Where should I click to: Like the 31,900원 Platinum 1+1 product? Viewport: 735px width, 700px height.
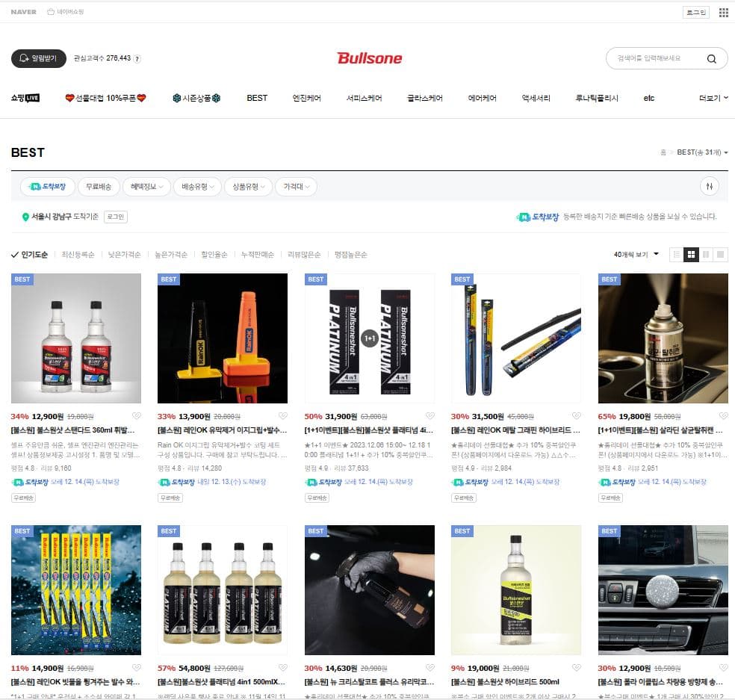pyautogui.click(x=429, y=416)
